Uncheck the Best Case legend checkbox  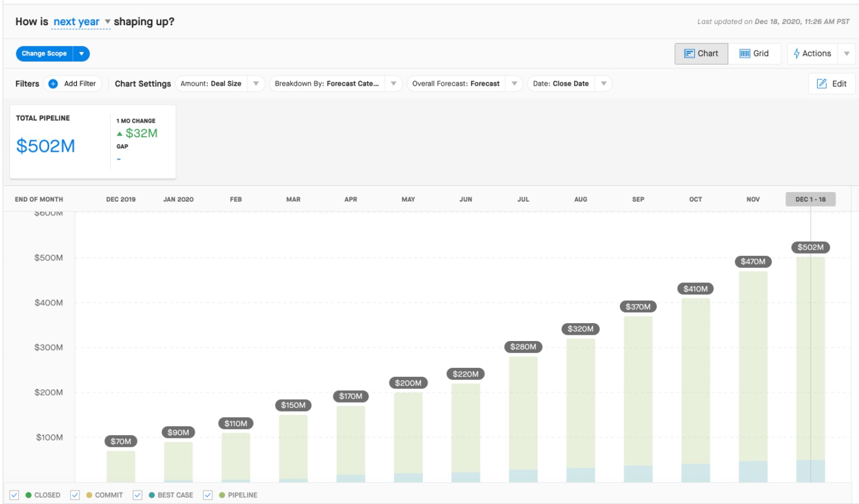coord(137,495)
